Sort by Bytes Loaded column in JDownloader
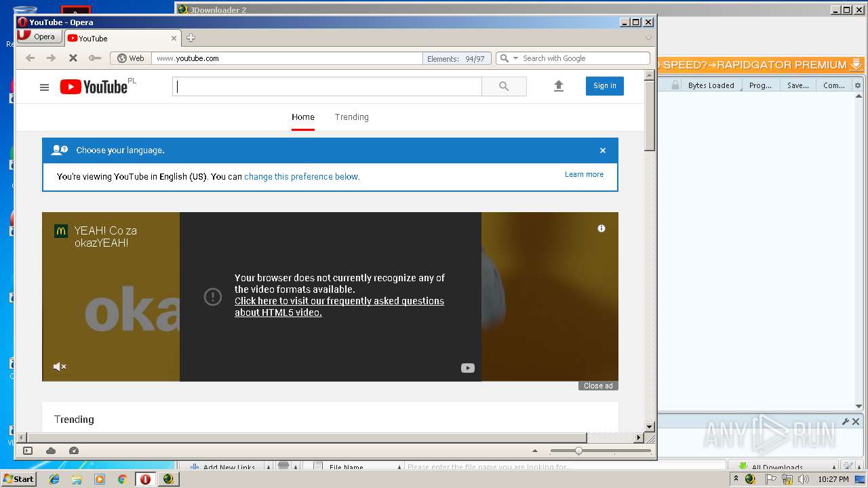 tap(711, 85)
